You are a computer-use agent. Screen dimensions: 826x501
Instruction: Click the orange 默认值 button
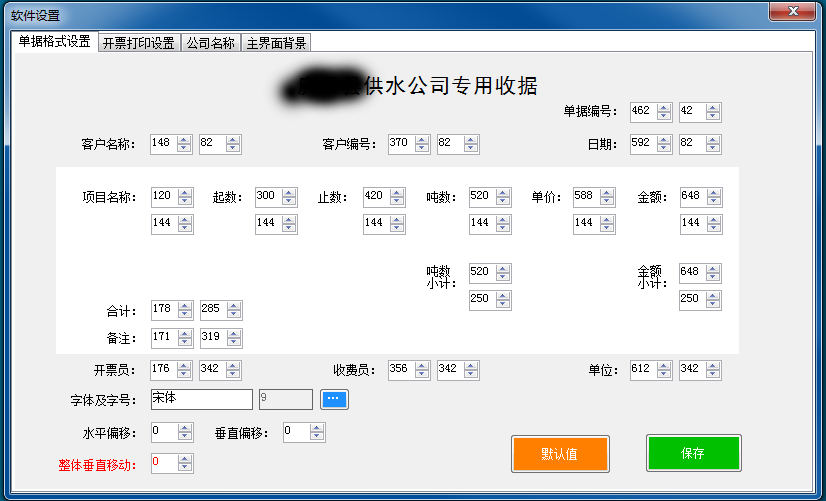pos(560,454)
